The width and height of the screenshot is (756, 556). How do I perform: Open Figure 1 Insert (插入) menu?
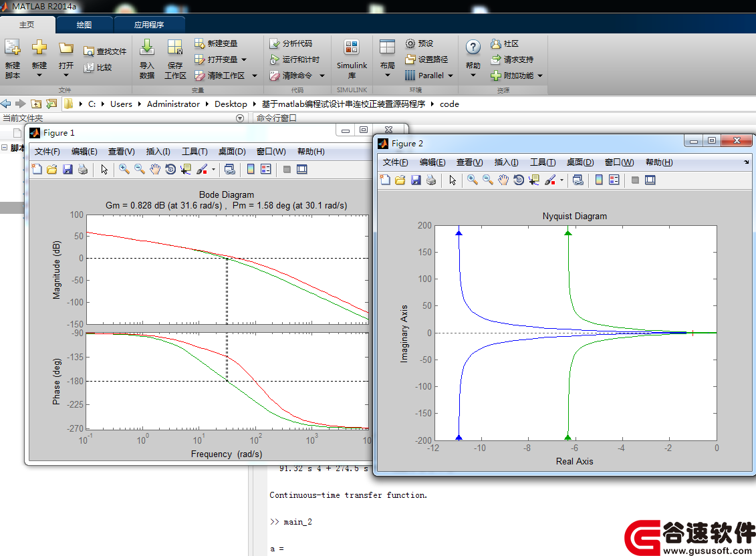pyautogui.click(x=158, y=152)
